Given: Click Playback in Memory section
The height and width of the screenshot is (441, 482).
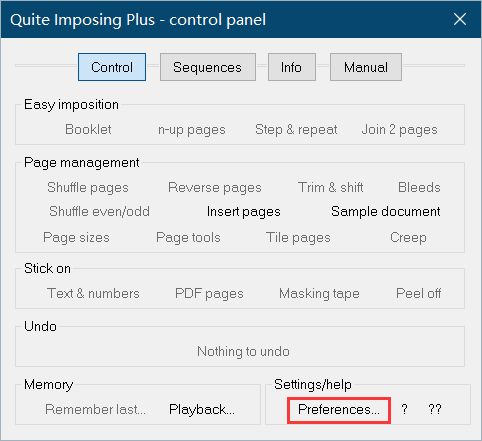Looking at the screenshot, I should (x=202, y=410).
